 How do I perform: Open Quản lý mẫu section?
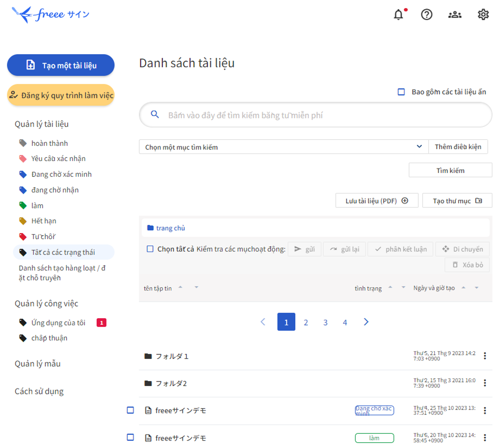pos(38,364)
